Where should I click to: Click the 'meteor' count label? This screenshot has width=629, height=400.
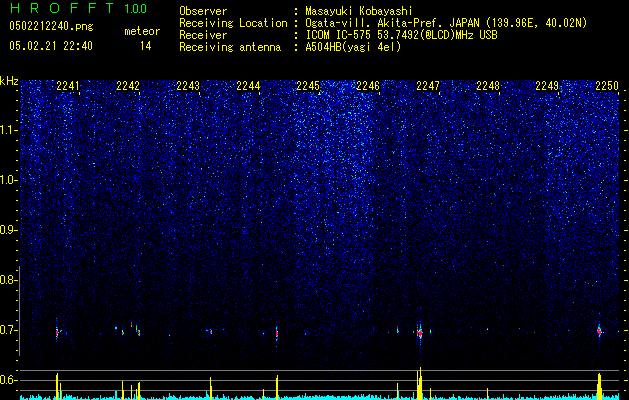tap(142, 31)
